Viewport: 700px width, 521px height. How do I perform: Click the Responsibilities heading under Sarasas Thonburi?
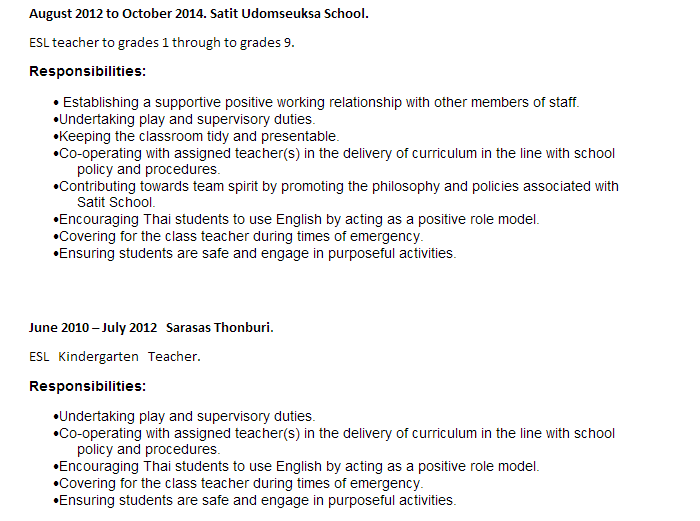[x=88, y=386]
